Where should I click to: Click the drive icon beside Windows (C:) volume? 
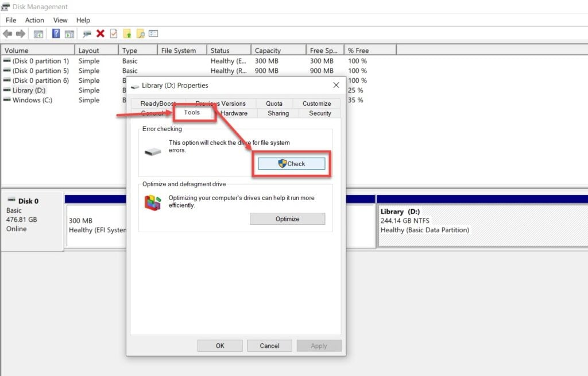click(x=7, y=99)
